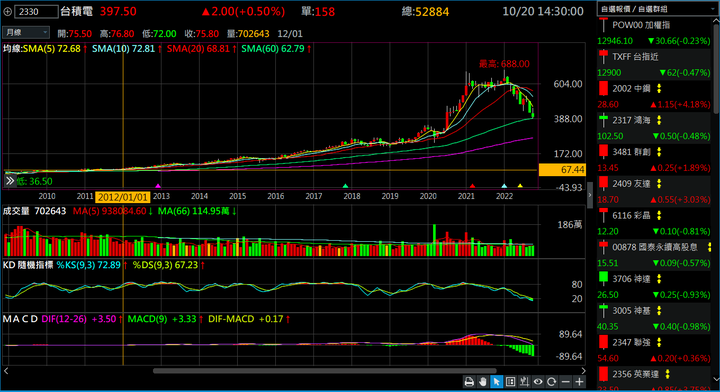Click horizontal scrollbar left arrow

(6, 370)
